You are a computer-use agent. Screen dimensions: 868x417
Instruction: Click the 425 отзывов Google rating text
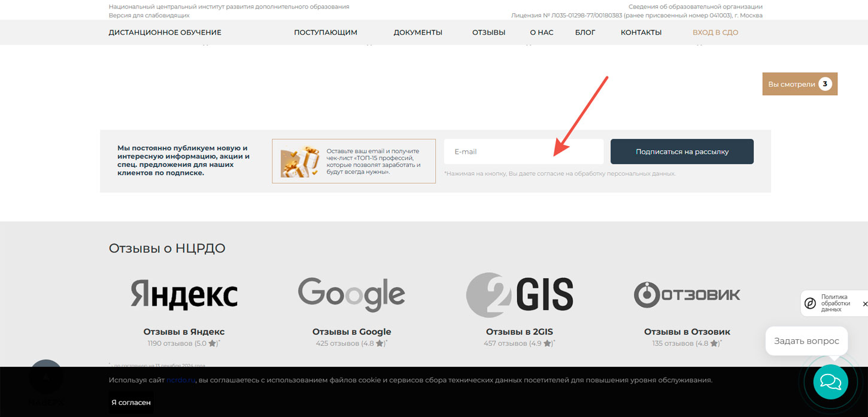(351, 343)
